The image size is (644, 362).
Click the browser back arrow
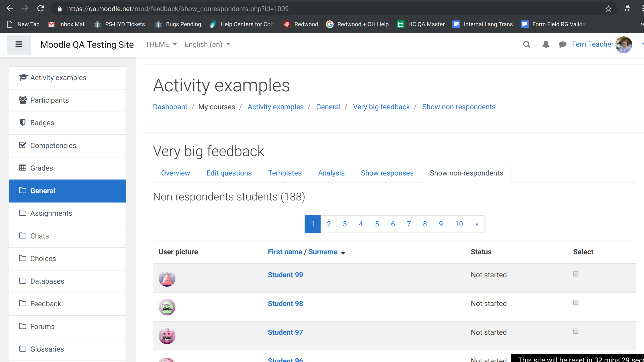click(10, 9)
